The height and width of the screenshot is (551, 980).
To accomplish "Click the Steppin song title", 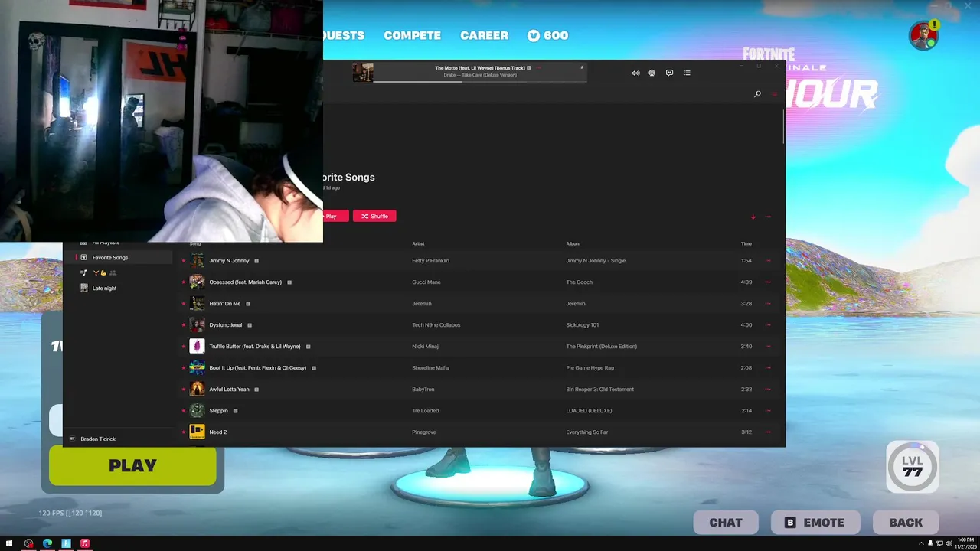I will (219, 411).
